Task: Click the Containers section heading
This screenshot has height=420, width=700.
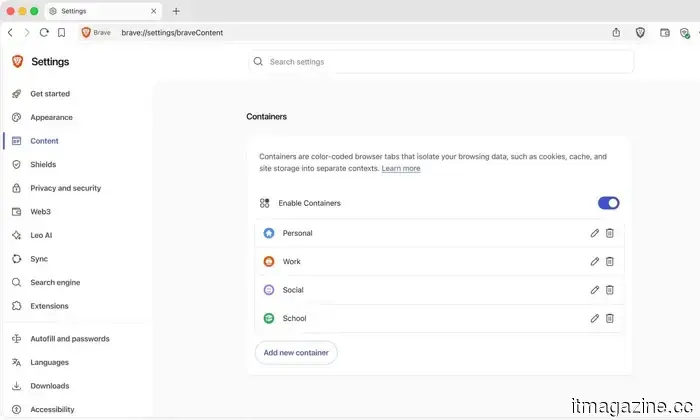Action: 267,116
